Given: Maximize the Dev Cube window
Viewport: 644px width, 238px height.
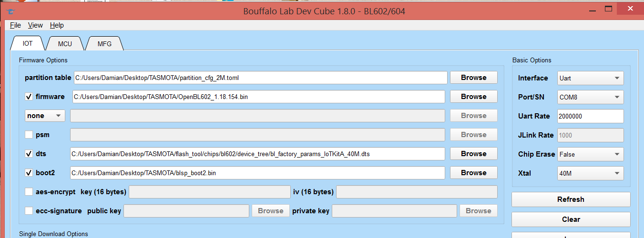Looking at the screenshot, I should pos(608,9).
